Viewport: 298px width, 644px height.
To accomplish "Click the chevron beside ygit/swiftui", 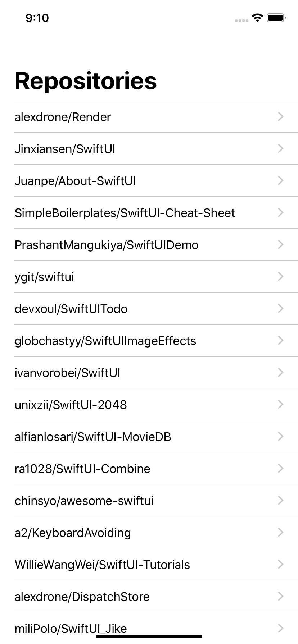I will point(281,276).
